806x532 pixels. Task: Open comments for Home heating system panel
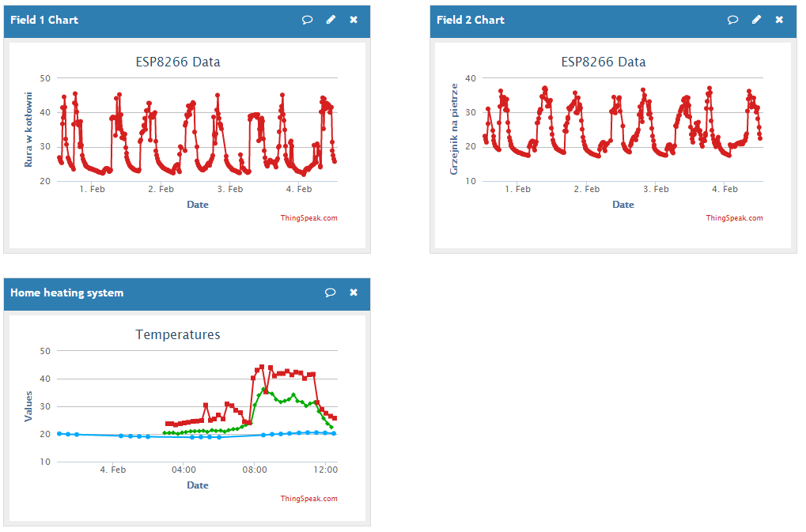(x=331, y=292)
